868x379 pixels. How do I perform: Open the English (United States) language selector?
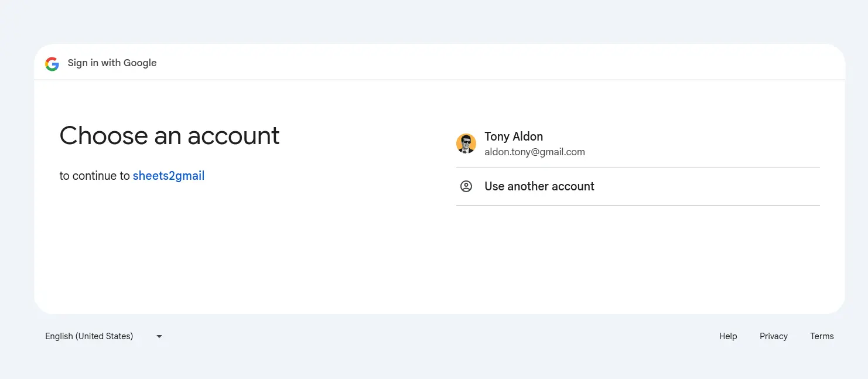(x=90, y=336)
